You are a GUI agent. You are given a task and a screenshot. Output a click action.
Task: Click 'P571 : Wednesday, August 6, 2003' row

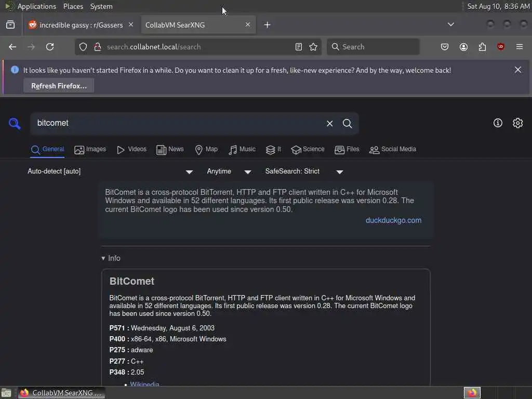[162, 328]
